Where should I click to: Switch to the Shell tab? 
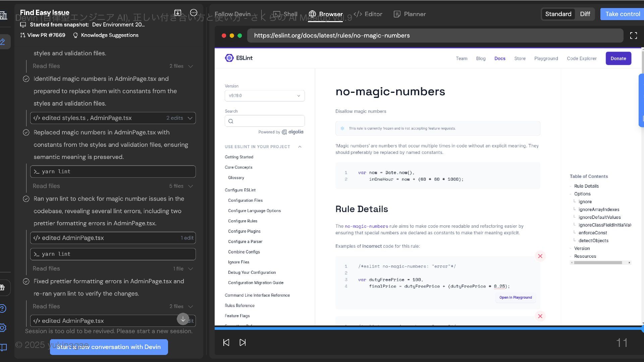coord(285,14)
